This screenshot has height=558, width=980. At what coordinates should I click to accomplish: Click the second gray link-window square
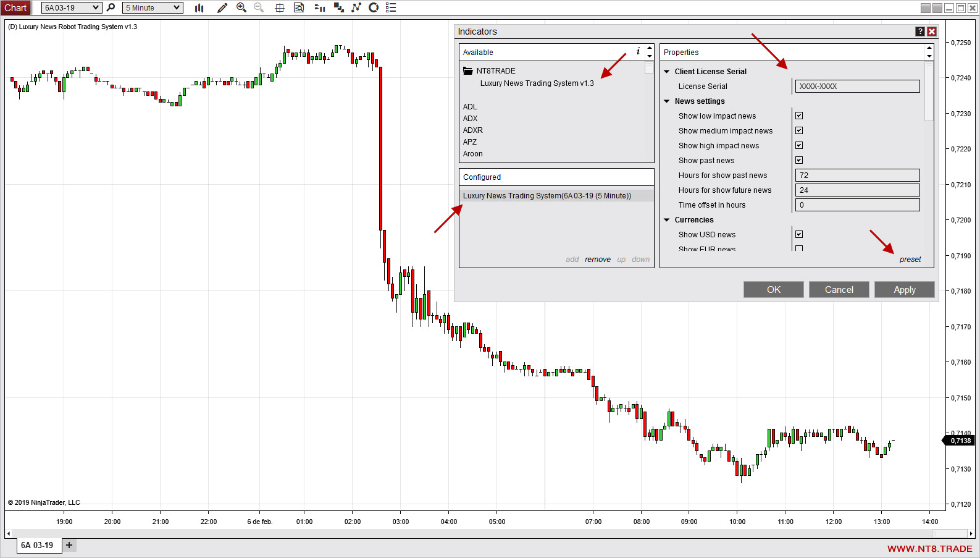click(937, 8)
